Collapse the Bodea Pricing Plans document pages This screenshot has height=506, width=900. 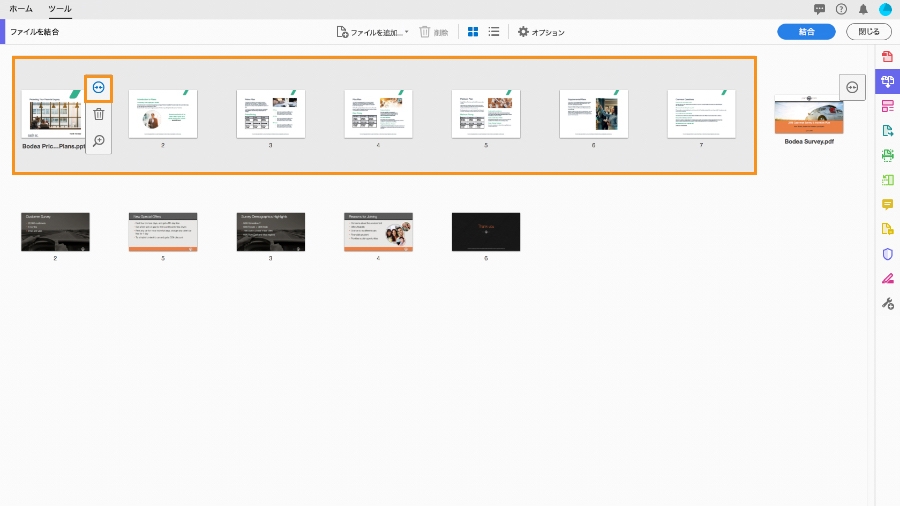[x=99, y=88]
